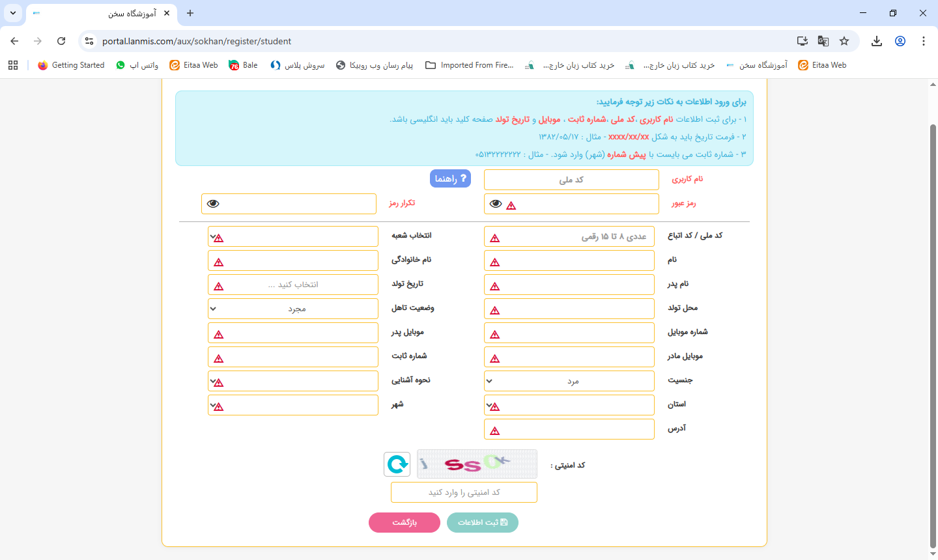938x560 pixels.
Task: Click the browser downloads icon
Action: [876, 40]
